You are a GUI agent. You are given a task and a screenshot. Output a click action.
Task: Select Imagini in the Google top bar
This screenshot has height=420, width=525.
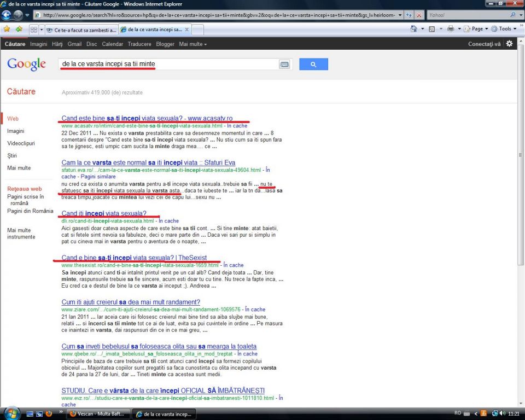[38, 44]
